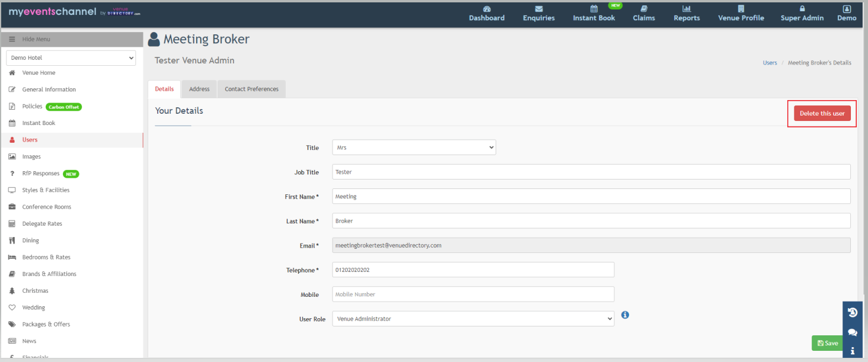This screenshot has height=362, width=868.
Task: Click the green Save button
Action: 828,343
